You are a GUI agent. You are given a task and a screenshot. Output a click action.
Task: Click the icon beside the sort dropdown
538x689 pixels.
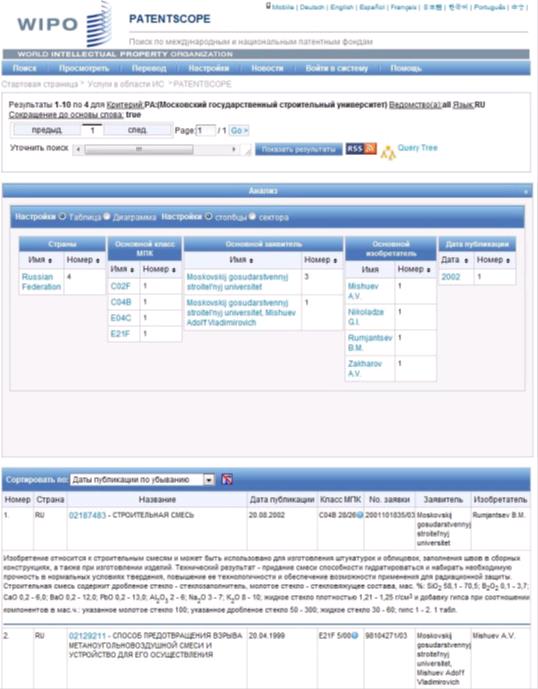tap(227, 479)
